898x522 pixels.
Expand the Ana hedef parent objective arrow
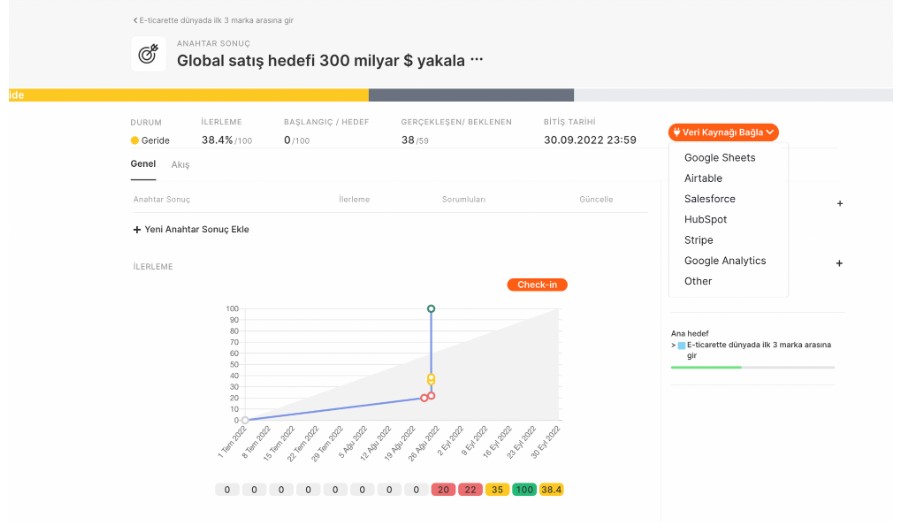[x=674, y=346]
